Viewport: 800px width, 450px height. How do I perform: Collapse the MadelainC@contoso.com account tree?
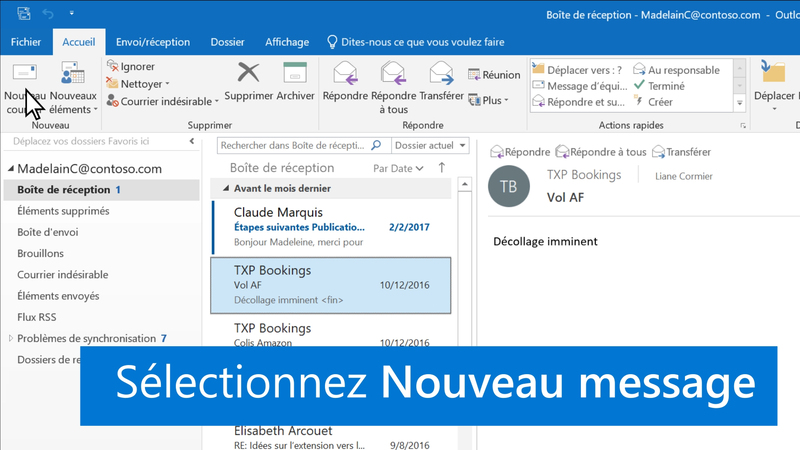tap(11, 169)
